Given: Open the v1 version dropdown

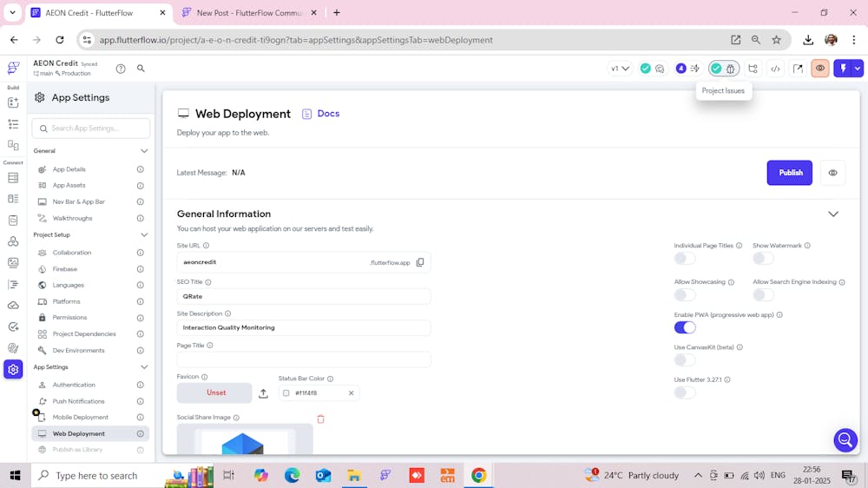Looking at the screenshot, I should click(x=620, y=69).
